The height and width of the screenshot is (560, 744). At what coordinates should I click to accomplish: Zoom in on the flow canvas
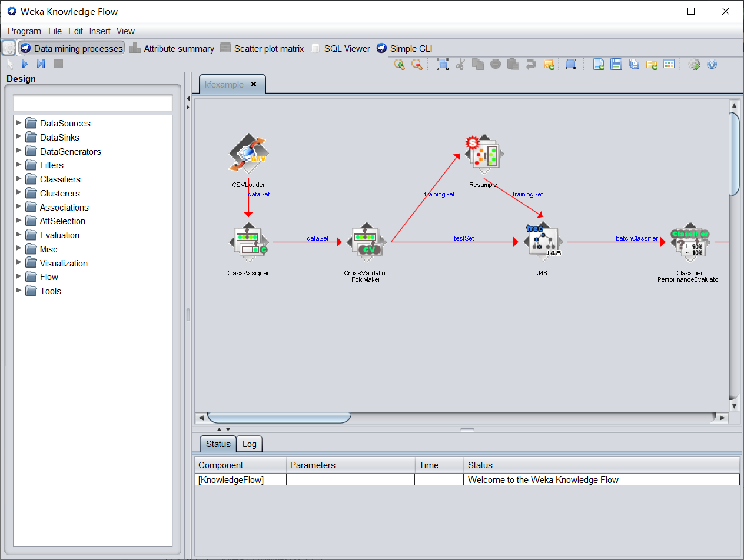(399, 64)
